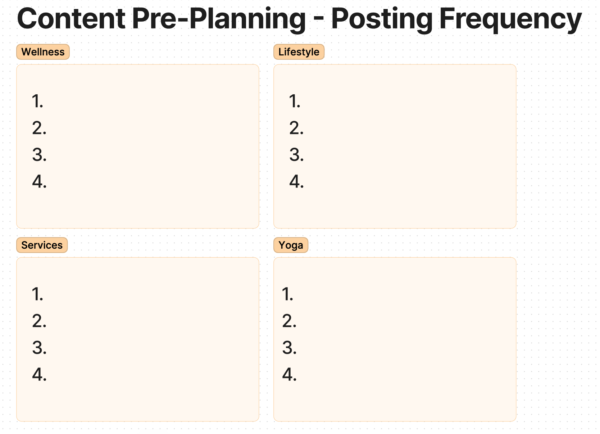The width and height of the screenshot is (600, 434).
Task: Click list item 1 in the Yoga card
Action: click(288, 294)
